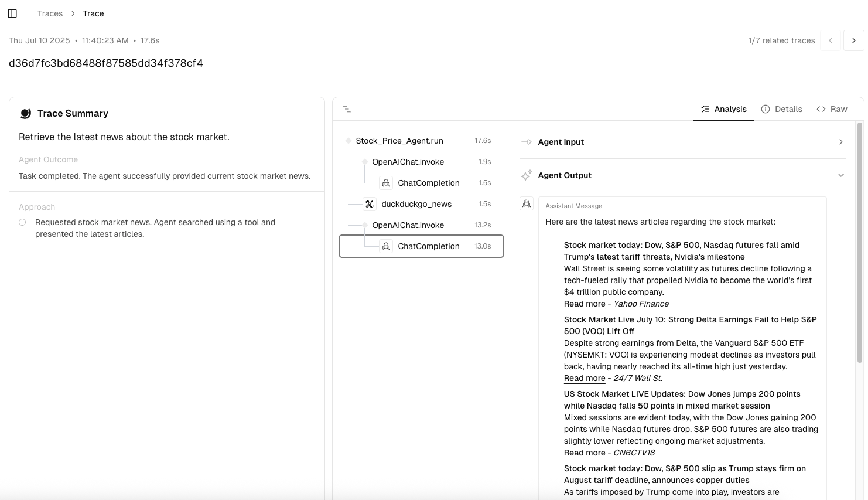Screen dimensions: 868x500
Task: Click the 13.2s duration value
Action: pos(483,225)
